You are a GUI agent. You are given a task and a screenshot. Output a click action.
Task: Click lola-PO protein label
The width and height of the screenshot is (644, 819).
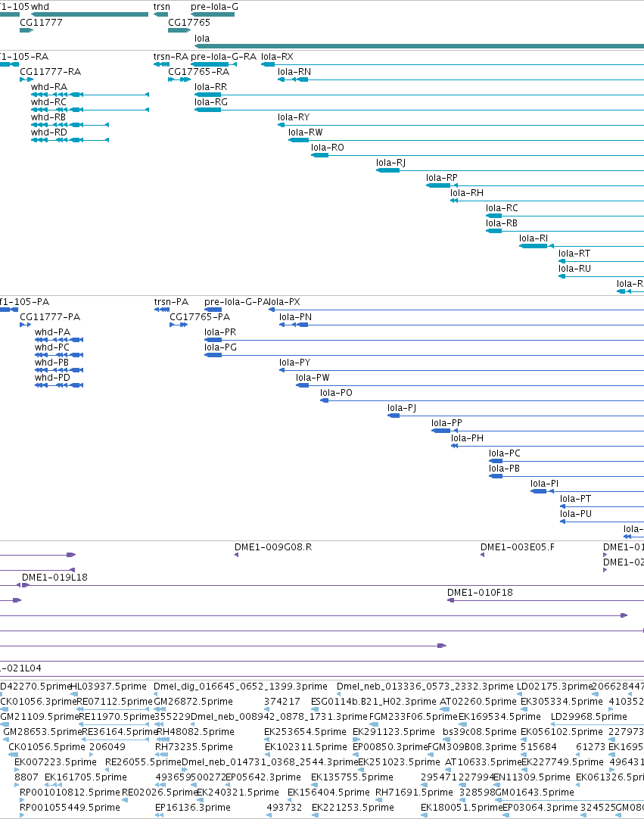tap(336, 393)
